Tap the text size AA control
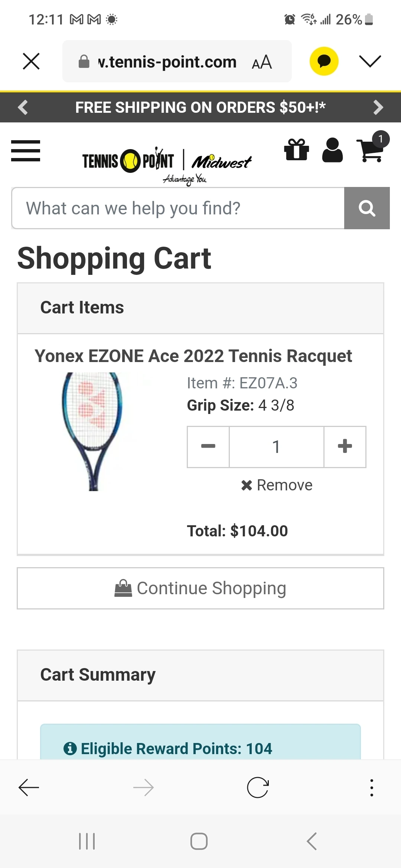This screenshot has width=401, height=868. point(262,62)
